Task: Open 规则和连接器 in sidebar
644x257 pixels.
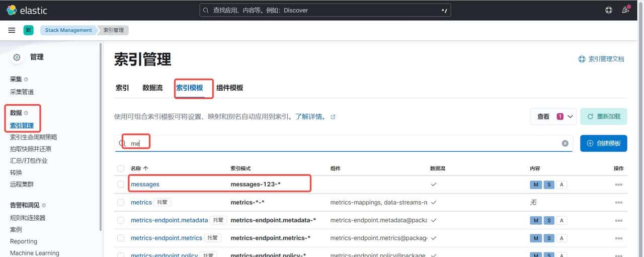Action: tap(28, 218)
